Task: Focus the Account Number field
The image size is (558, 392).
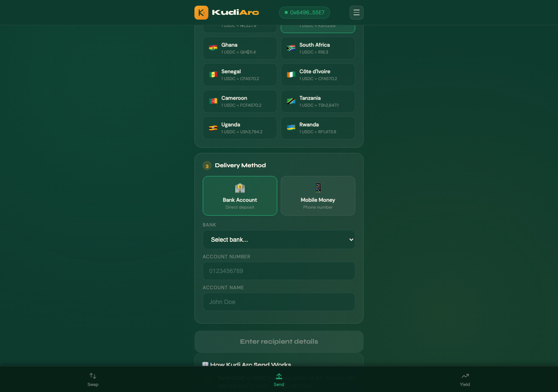Action: pos(279,271)
